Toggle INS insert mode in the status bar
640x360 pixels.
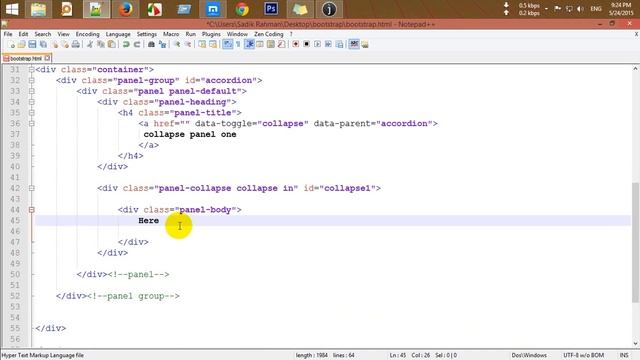[624, 356]
